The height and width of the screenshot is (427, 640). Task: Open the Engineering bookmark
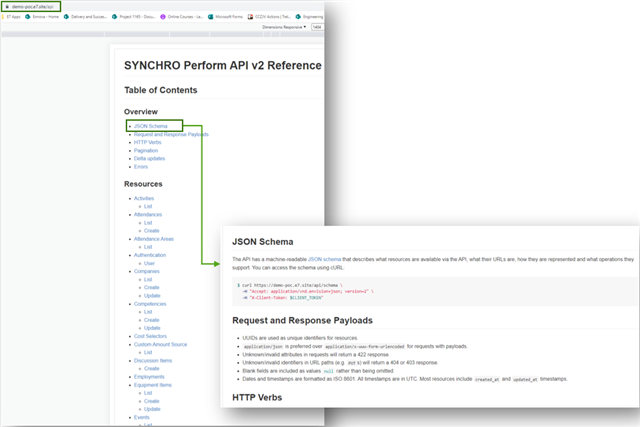[309, 17]
